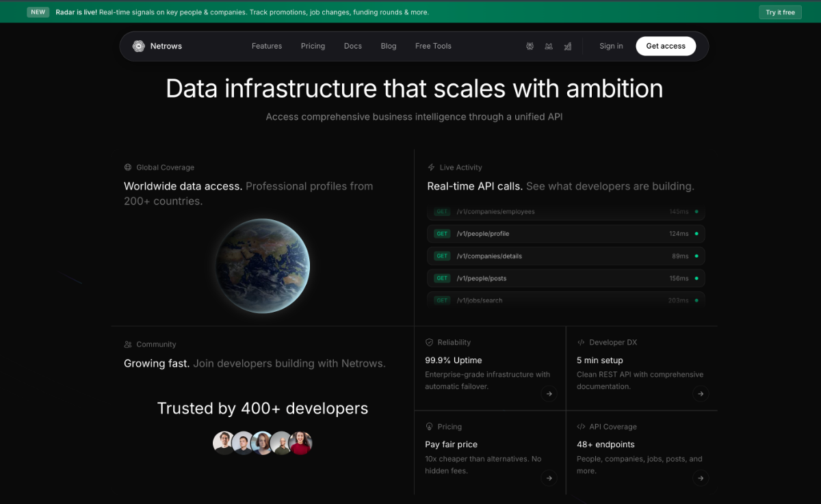Select the /v1/companies/details API call row
This screenshot has width=821, height=504.
566,256
